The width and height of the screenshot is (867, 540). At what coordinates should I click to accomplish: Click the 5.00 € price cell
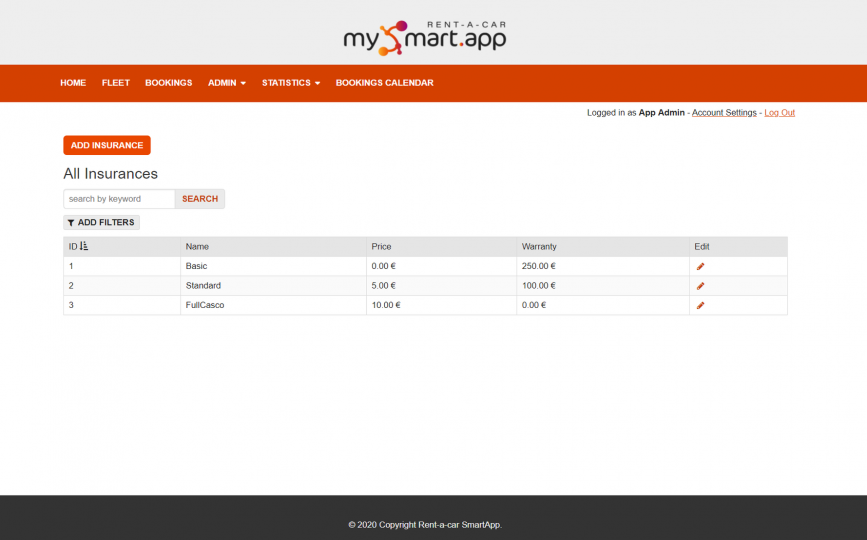point(441,286)
